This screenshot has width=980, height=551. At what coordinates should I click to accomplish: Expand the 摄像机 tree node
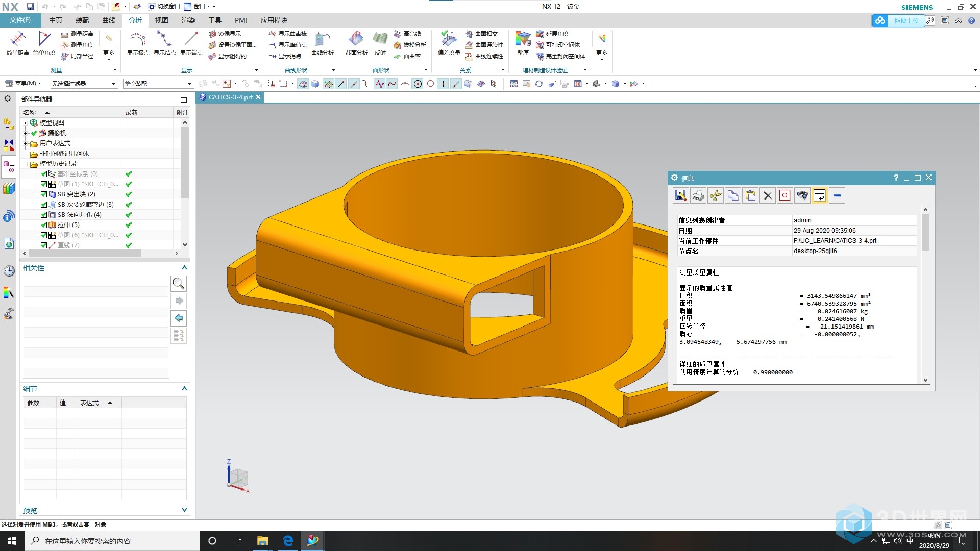pyautogui.click(x=25, y=133)
